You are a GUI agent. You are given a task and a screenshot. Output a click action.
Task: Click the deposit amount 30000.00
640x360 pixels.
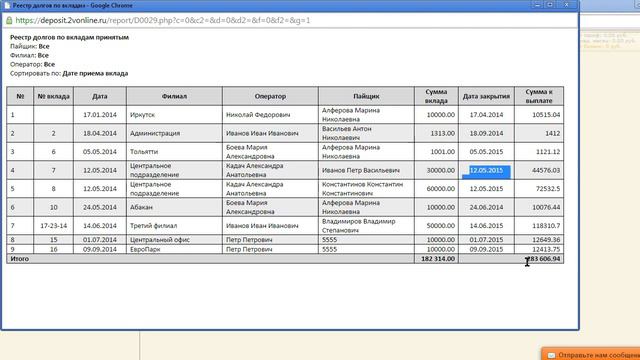click(441, 170)
